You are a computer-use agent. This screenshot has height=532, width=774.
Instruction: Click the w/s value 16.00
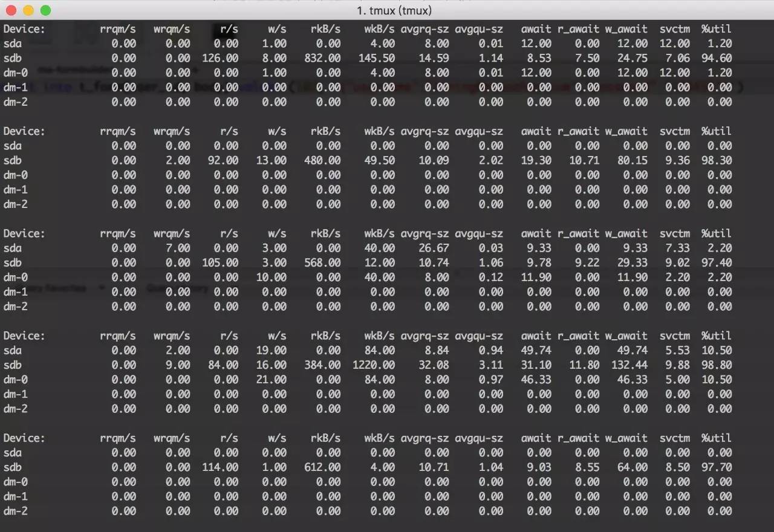[x=272, y=365]
